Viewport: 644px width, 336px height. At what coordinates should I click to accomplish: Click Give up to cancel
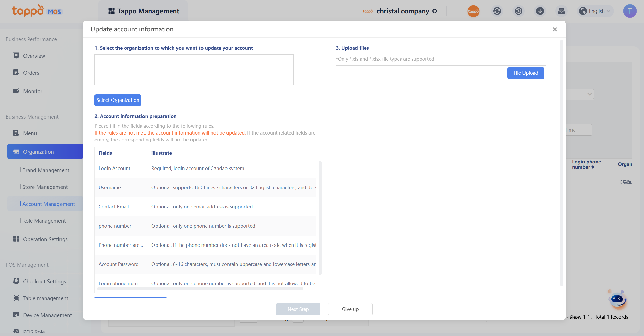(x=350, y=309)
